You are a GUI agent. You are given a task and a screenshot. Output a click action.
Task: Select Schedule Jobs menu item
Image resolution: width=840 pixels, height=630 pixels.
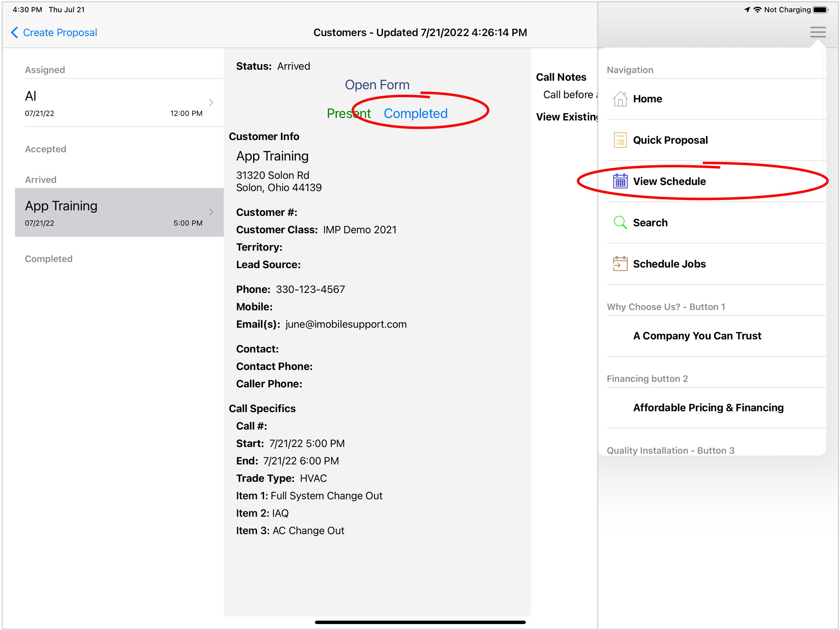click(716, 264)
